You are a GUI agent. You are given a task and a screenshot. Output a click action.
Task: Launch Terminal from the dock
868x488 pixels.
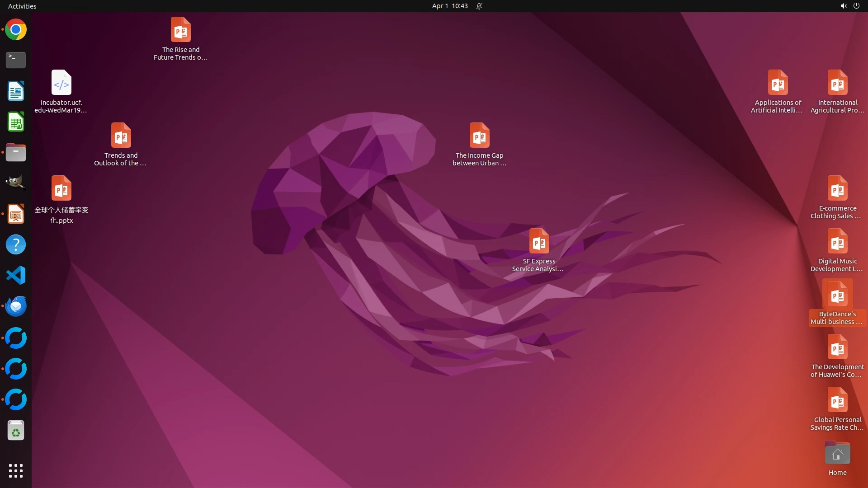16,60
